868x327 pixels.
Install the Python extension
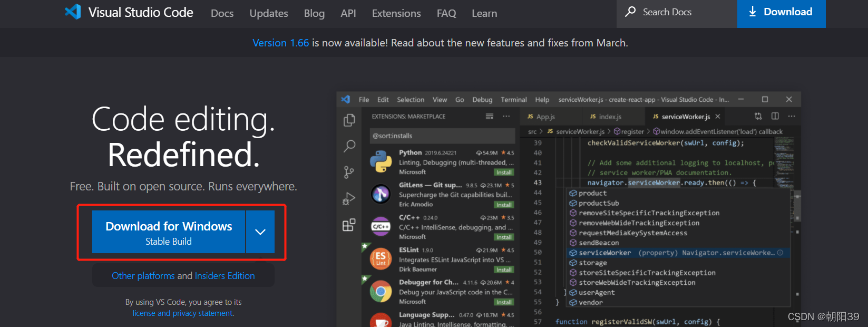click(x=504, y=172)
